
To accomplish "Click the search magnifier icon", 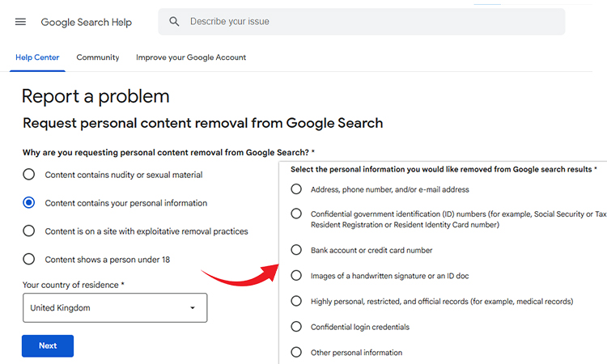I will tap(174, 22).
